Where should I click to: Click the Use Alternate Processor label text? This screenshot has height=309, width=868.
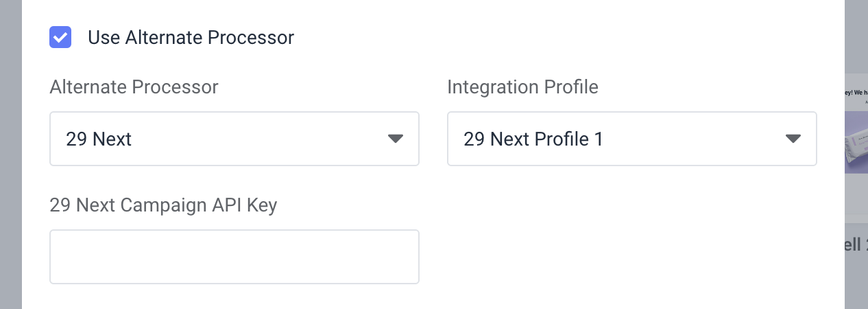[x=191, y=37]
